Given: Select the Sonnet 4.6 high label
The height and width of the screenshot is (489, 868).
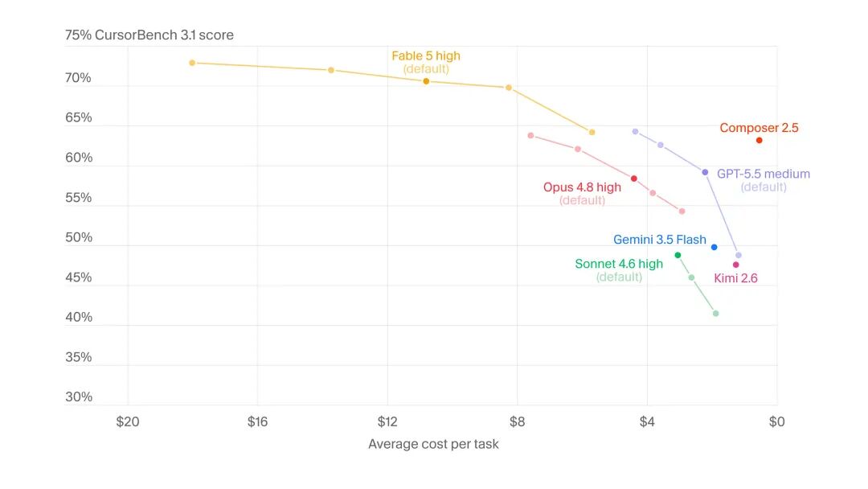Looking at the screenshot, I should click(619, 264).
